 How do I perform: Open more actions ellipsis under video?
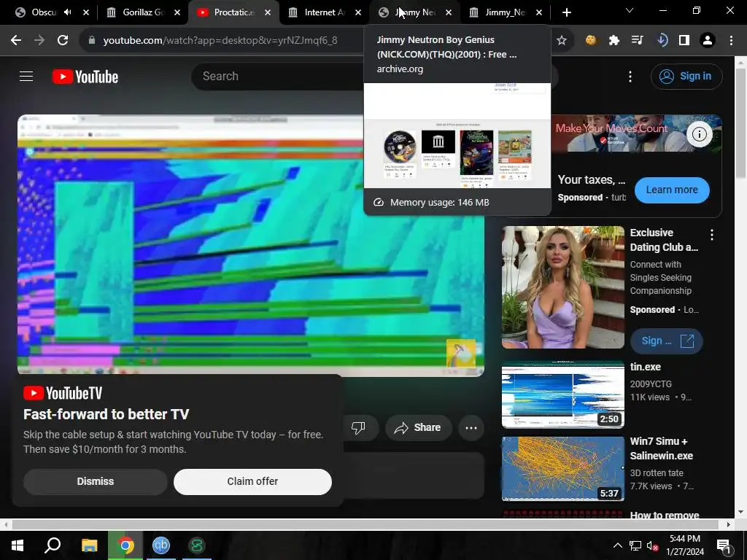coord(471,427)
